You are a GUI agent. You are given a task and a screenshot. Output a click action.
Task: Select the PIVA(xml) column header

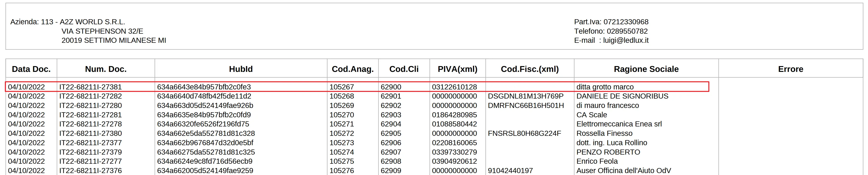point(457,69)
